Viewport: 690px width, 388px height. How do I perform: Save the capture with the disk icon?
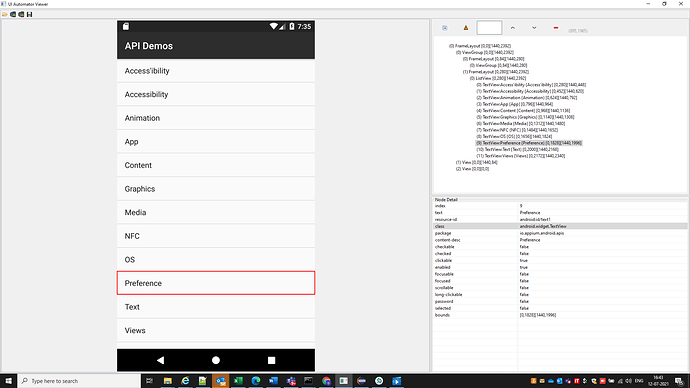click(29, 15)
